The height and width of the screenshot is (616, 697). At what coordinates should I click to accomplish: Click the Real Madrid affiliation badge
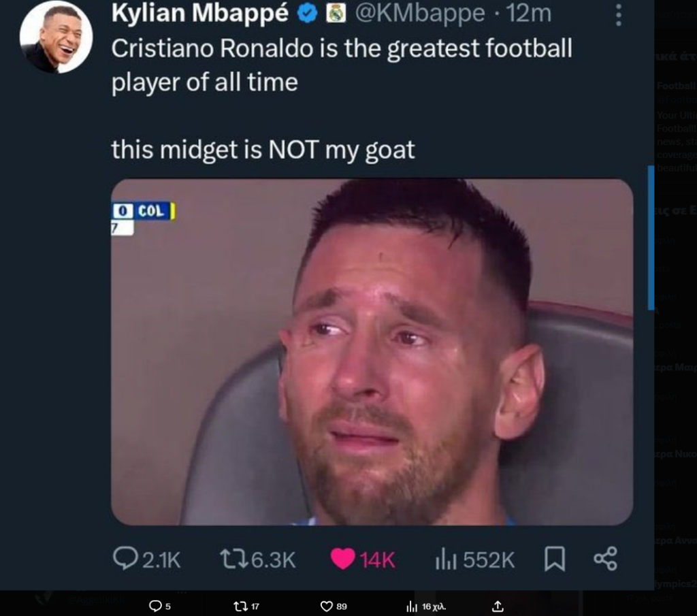tap(336, 14)
